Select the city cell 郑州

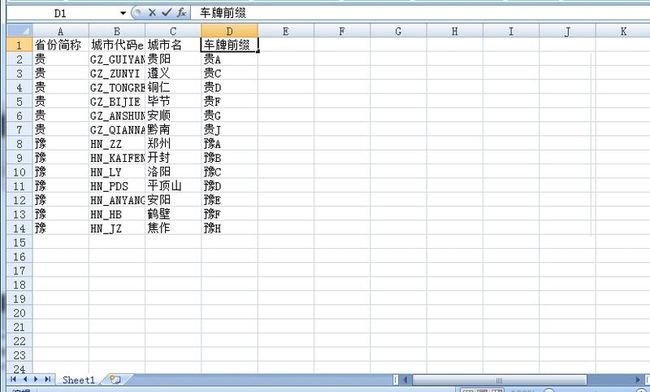173,144
